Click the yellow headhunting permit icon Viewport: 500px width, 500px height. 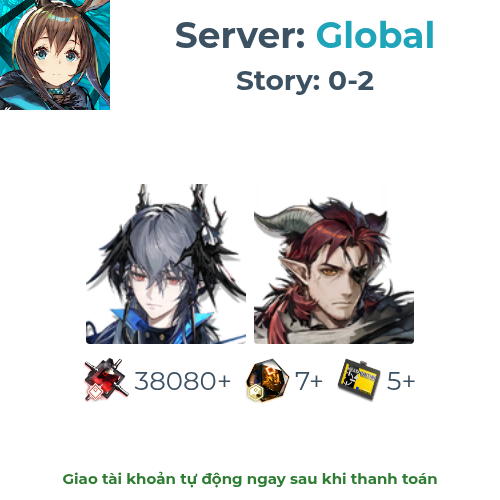click(x=359, y=379)
